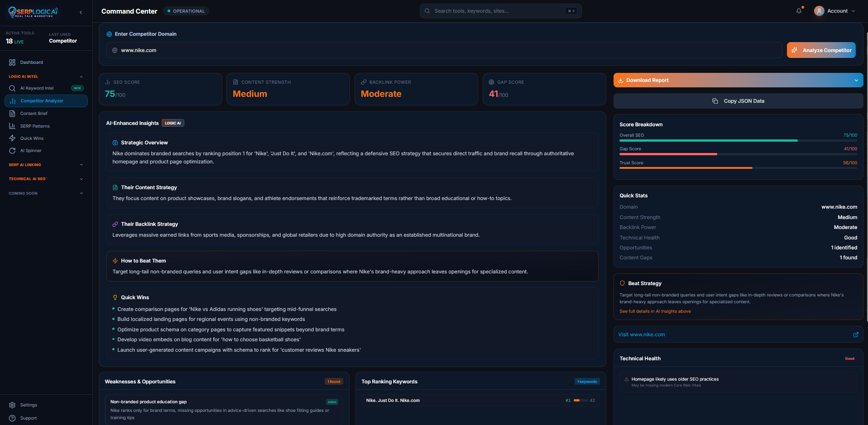Screen dimensions: 868x425
Task: Open AI Keyword Intel tool
Action: [x=46, y=88]
